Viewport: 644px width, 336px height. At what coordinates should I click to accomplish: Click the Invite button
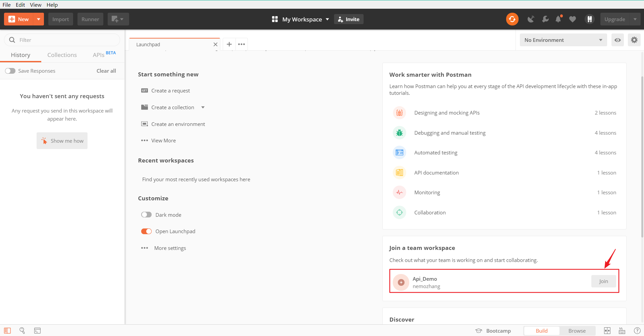click(349, 19)
